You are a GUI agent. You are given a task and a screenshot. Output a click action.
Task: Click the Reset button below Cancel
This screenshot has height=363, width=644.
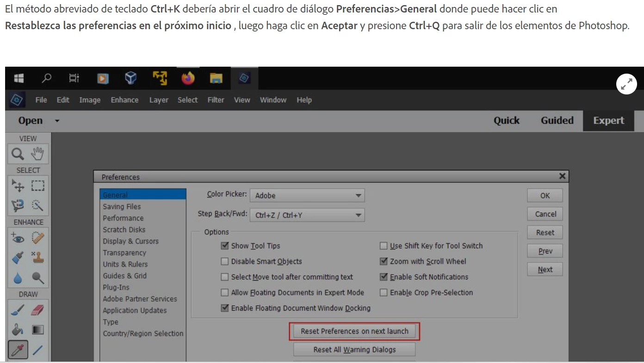(545, 232)
